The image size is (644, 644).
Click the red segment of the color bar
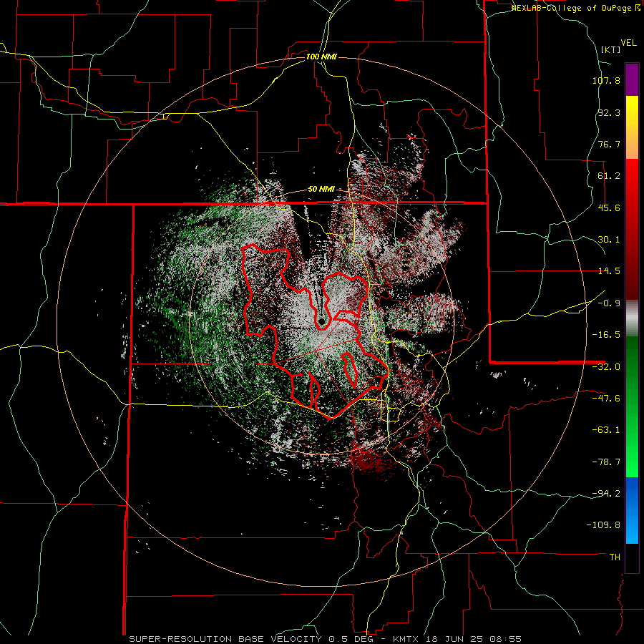pyautogui.click(x=632, y=229)
